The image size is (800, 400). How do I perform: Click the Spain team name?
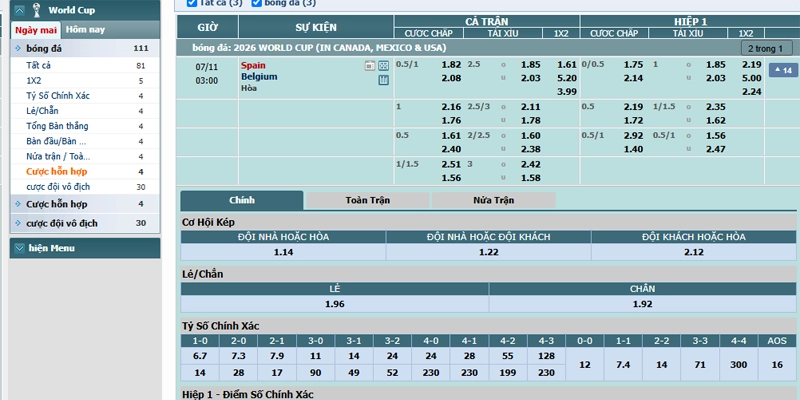[x=254, y=65]
